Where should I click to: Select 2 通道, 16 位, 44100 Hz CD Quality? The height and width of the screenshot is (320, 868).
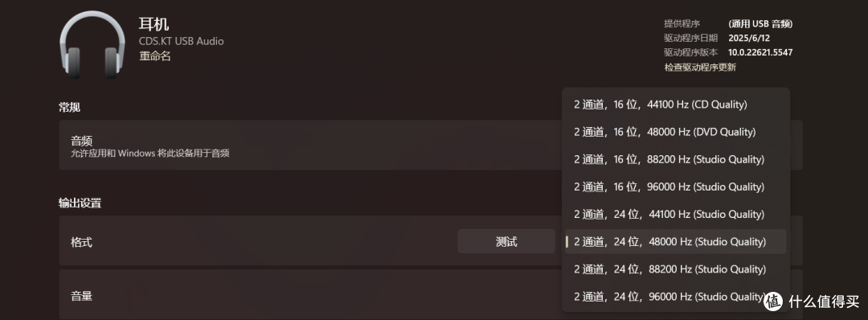[675, 104]
